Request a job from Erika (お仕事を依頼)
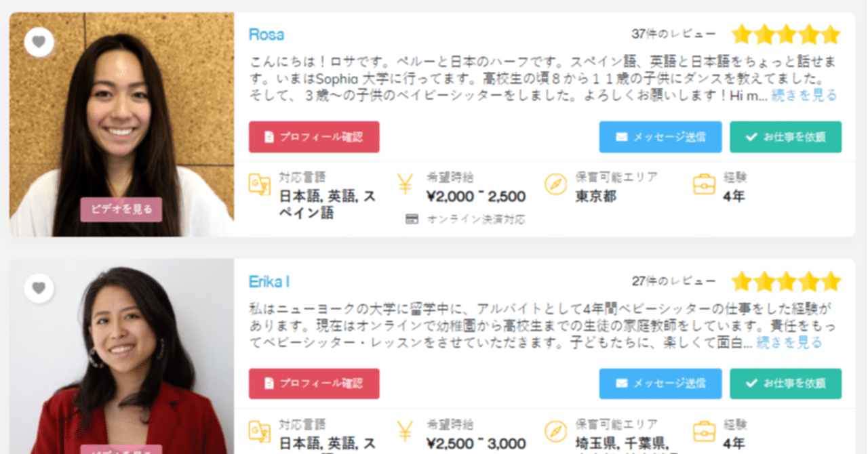Viewport: 868px width, 454px height. [x=785, y=384]
